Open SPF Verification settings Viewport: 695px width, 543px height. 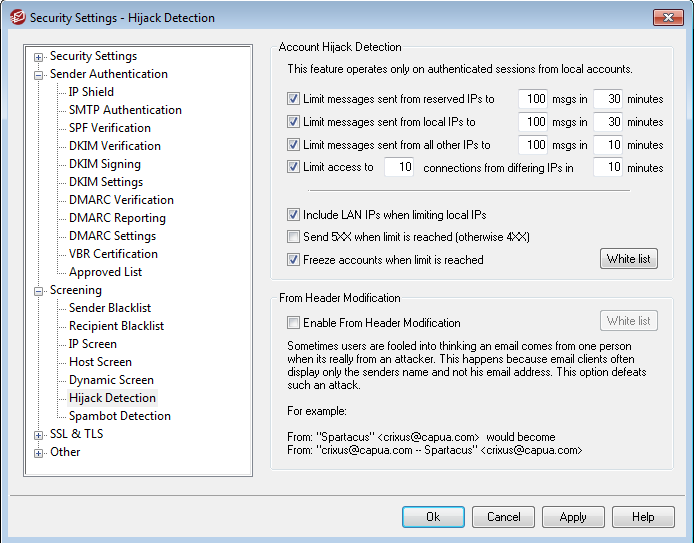point(109,128)
